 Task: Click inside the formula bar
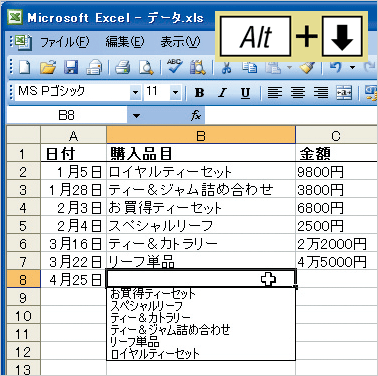(x=292, y=116)
